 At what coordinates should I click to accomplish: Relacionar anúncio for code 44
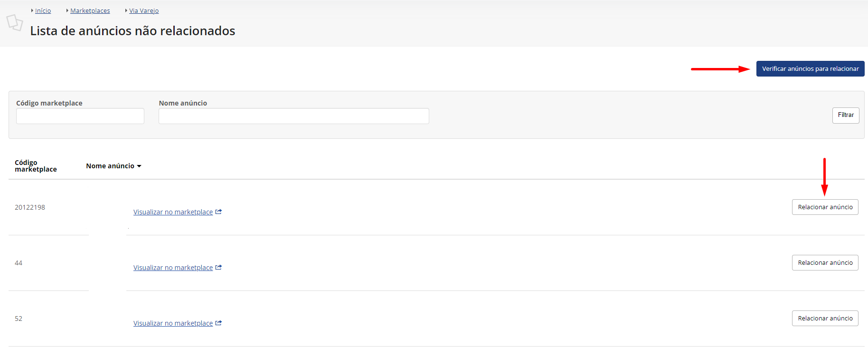(x=825, y=262)
